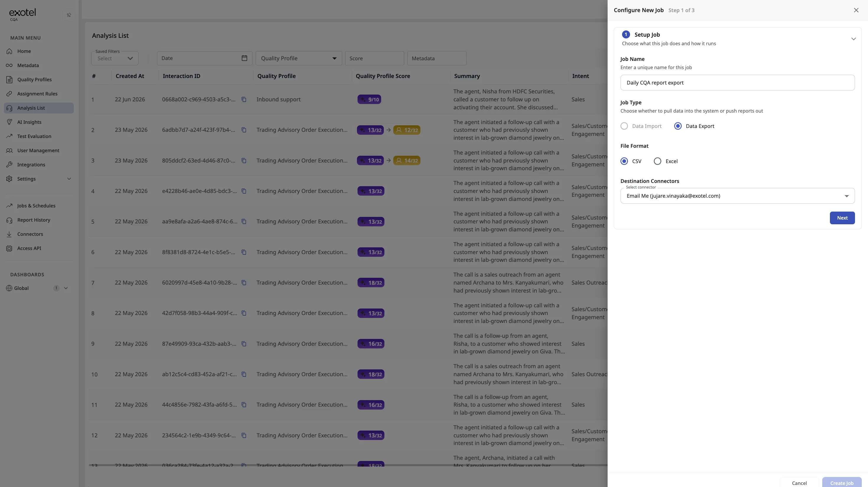
Task: Click the Score filter field
Action: tap(374, 58)
